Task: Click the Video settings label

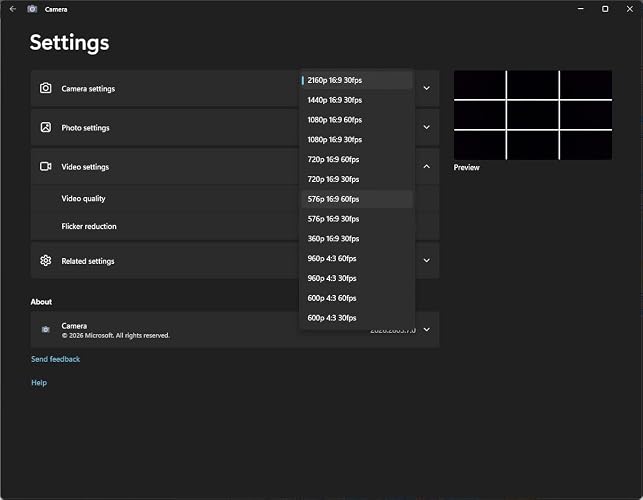Action: tap(85, 167)
